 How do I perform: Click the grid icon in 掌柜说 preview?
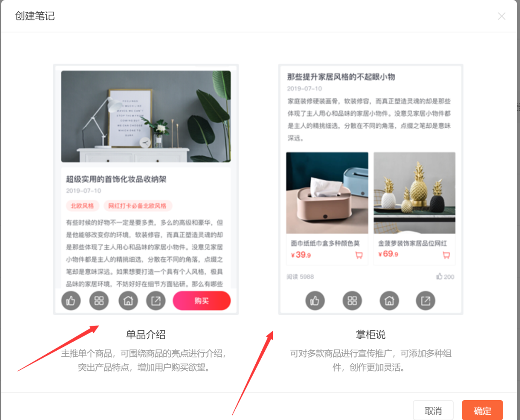[352, 300]
